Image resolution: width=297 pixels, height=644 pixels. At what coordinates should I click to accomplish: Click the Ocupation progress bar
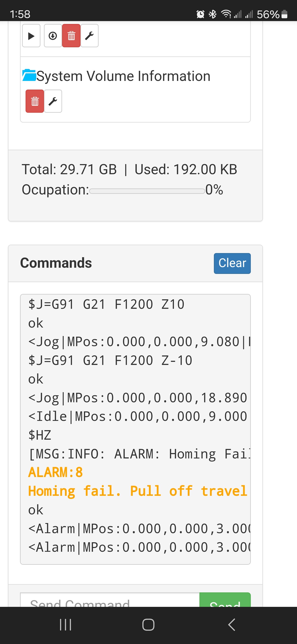point(147,191)
